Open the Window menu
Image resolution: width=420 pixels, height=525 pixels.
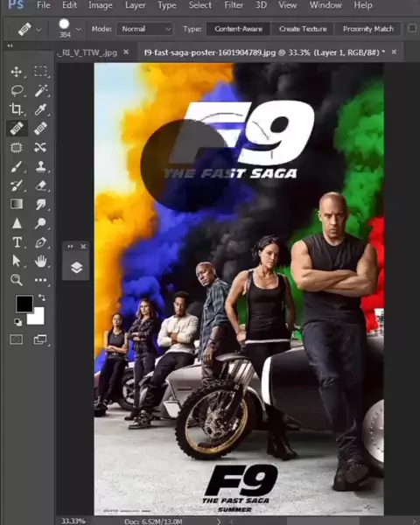click(325, 5)
